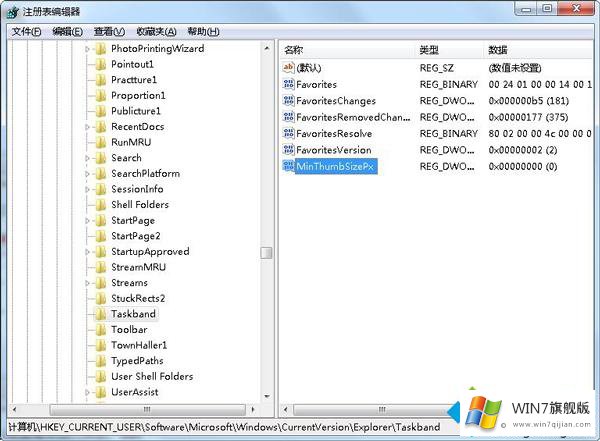Sort values by the 名称 column header
Screen dimensions: 600x441
click(347, 50)
